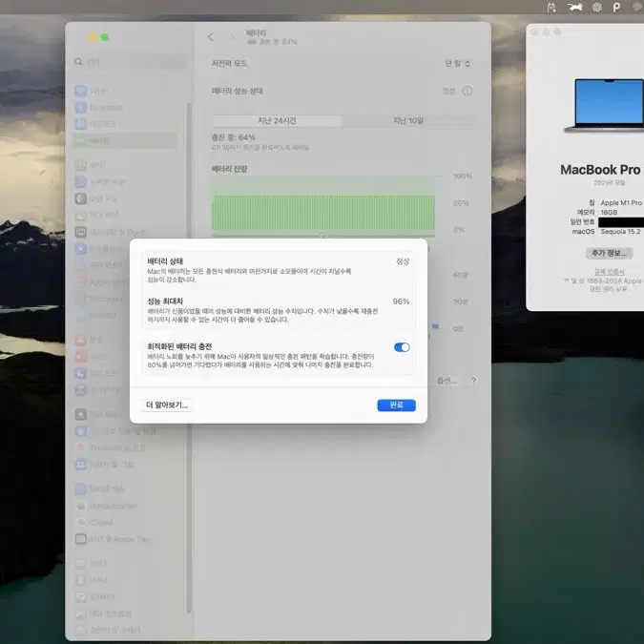Go forward with the right chevron
Screen dimensions: 644x644
[x=232, y=37]
